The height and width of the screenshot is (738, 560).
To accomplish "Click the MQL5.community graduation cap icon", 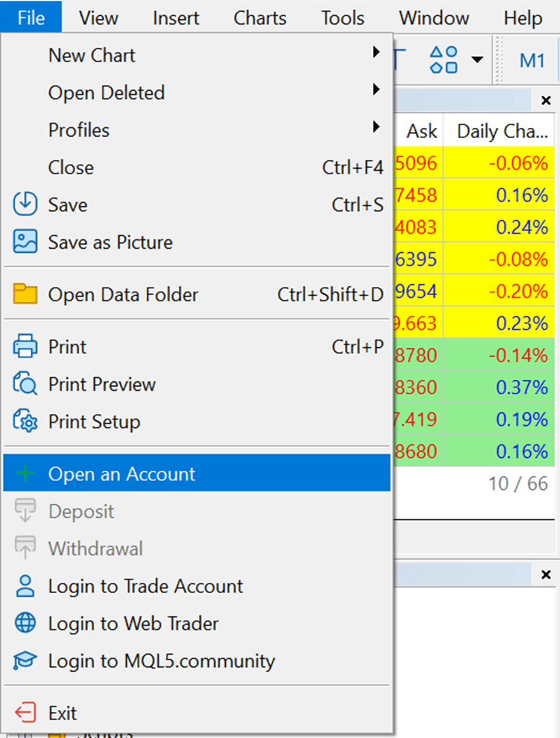I will coord(25,661).
